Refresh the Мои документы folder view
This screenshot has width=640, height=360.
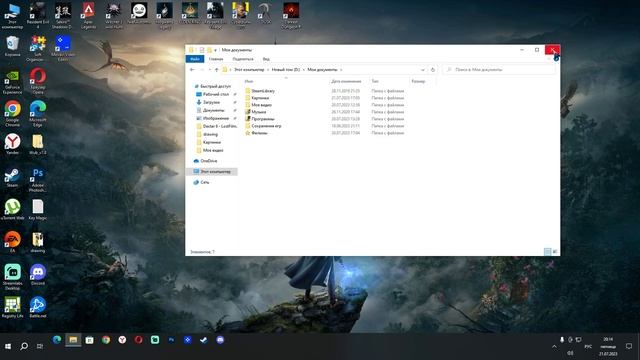433,70
